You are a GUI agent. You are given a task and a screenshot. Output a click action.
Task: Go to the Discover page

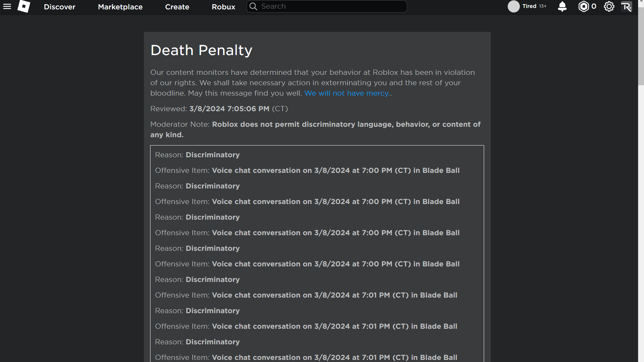click(x=60, y=7)
